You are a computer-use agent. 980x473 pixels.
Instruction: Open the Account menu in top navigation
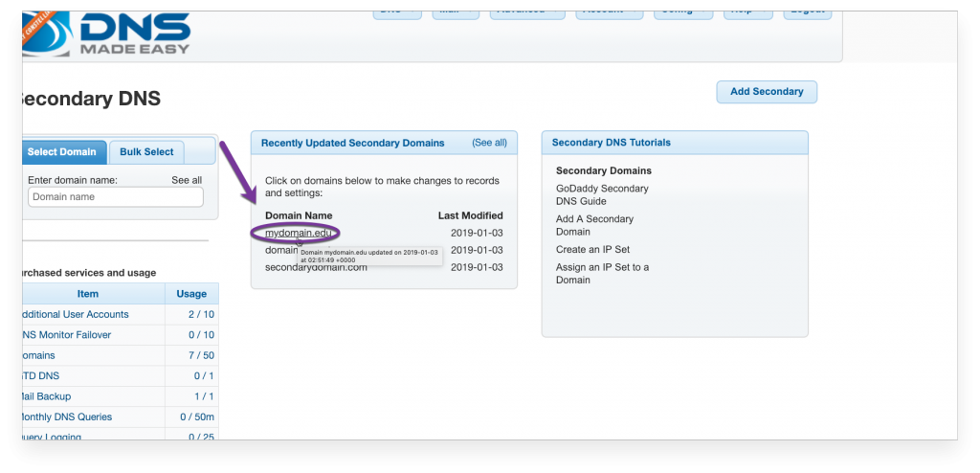(610, 13)
